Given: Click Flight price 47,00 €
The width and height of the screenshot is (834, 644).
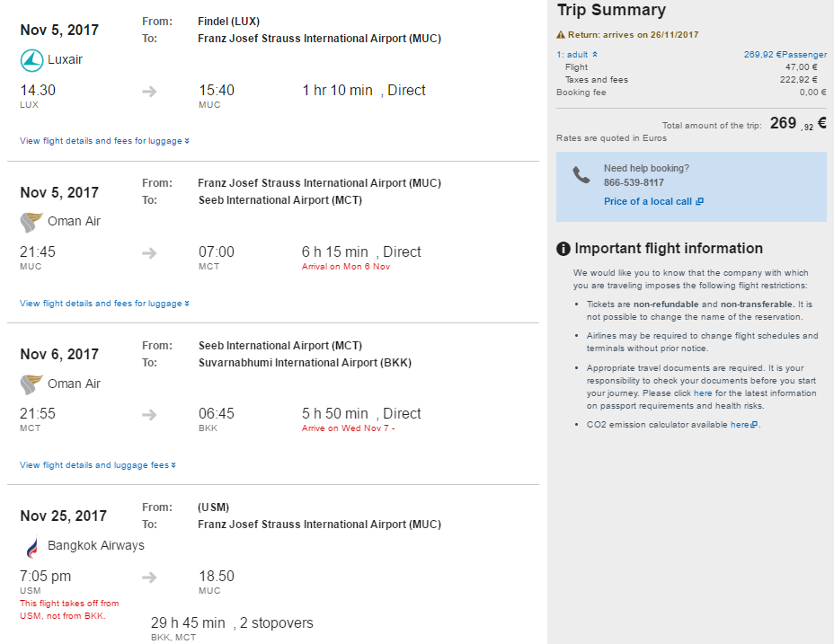Looking at the screenshot, I should point(801,67).
